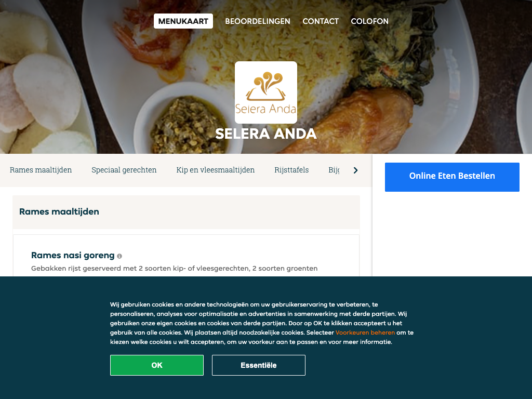Open the Colofon page

point(369,21)
